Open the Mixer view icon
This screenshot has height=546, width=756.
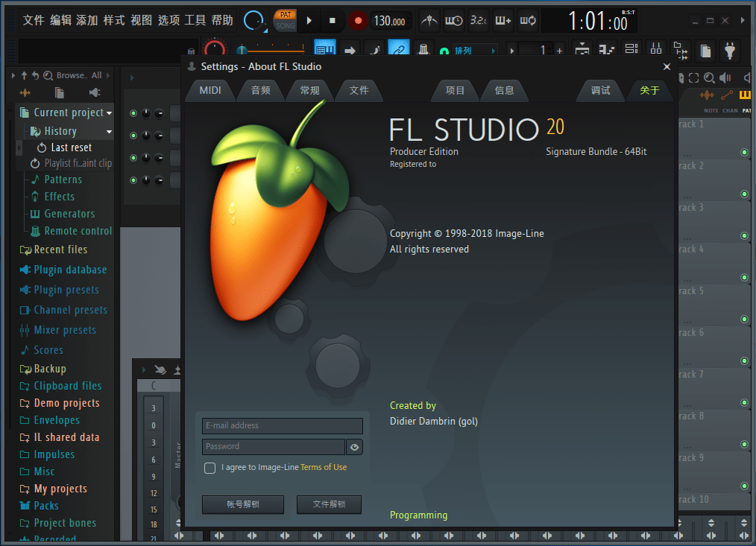[x=655, y=49]
